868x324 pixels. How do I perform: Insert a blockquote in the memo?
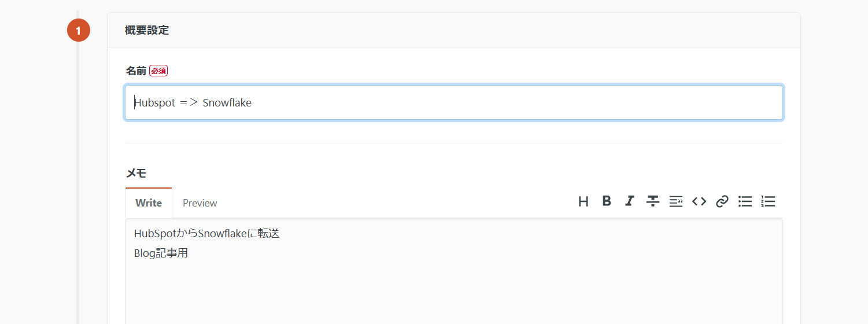click(x=676, y=201)
